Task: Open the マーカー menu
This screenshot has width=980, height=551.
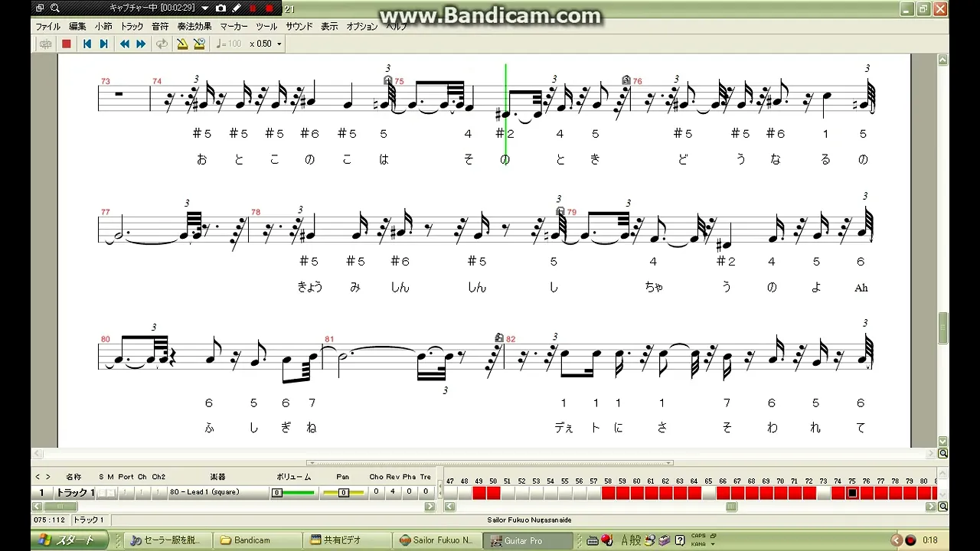Action: (234, 26)
